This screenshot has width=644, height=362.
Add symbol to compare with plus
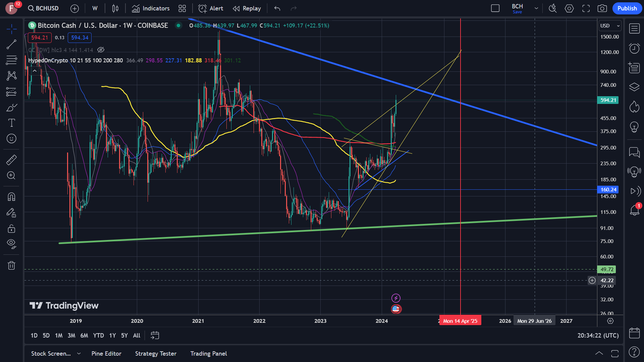tap(74, 8)
